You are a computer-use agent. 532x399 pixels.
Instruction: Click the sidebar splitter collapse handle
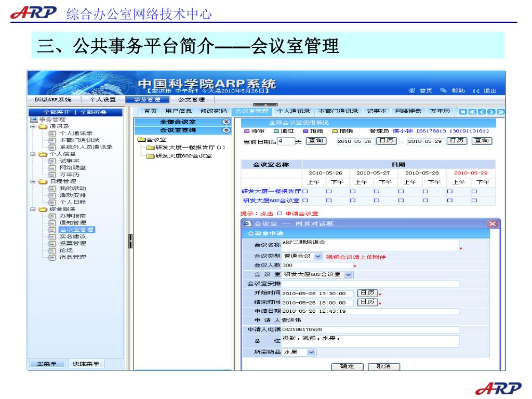(x=130, y=241)
